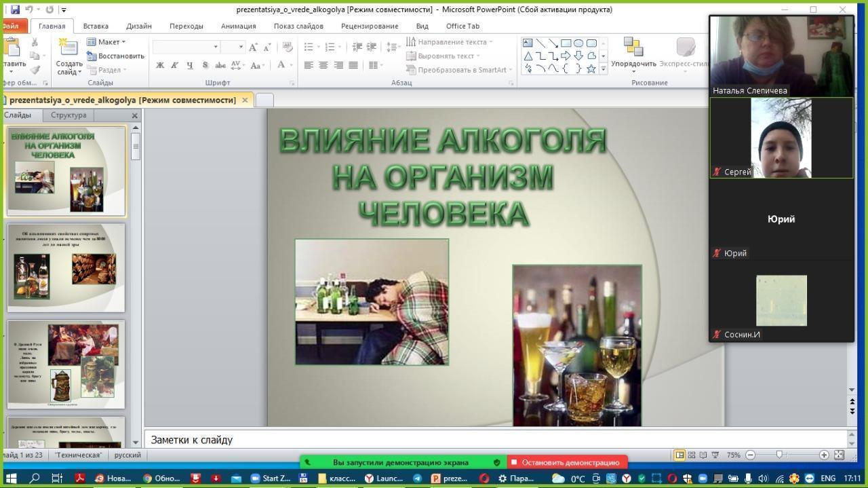Toggle underline (Ч) formatting

tap(189, 65)
